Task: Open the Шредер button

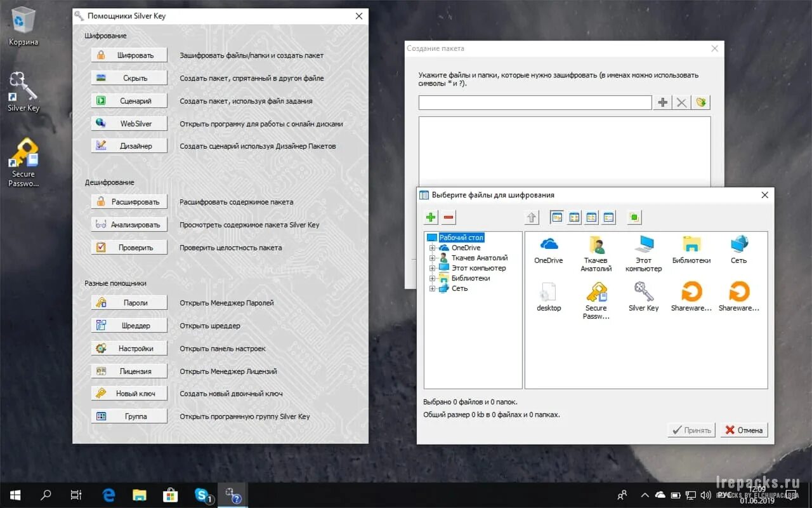Action: click(129, 325)
